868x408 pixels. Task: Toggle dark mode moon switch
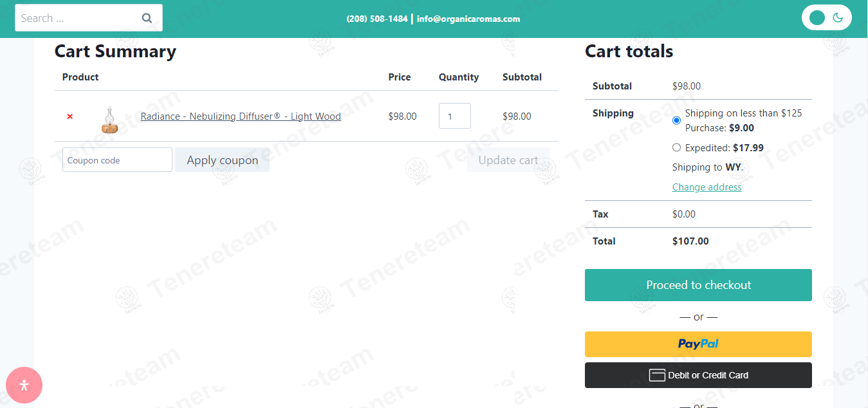point(827,17)
